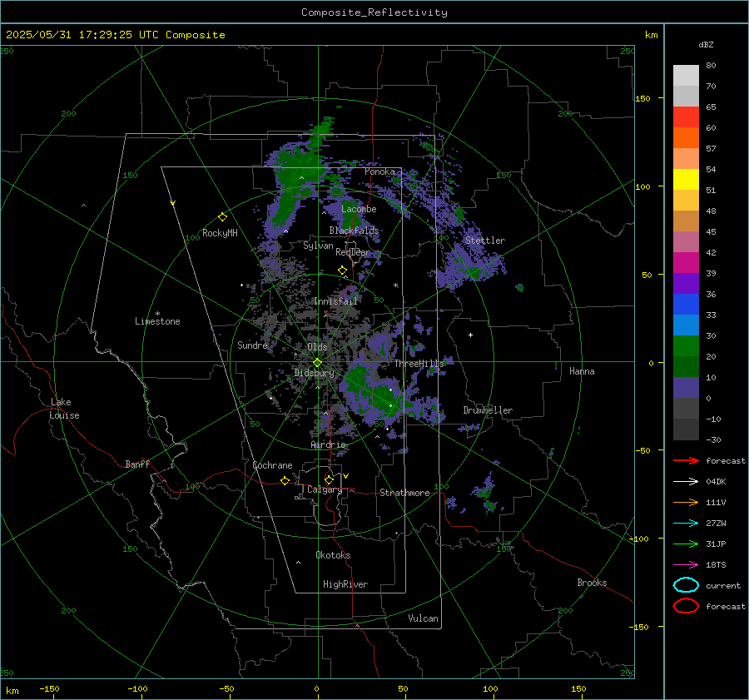Click the Cochrane town label
The height and width of the screenshot is (700, 749).
272,465
